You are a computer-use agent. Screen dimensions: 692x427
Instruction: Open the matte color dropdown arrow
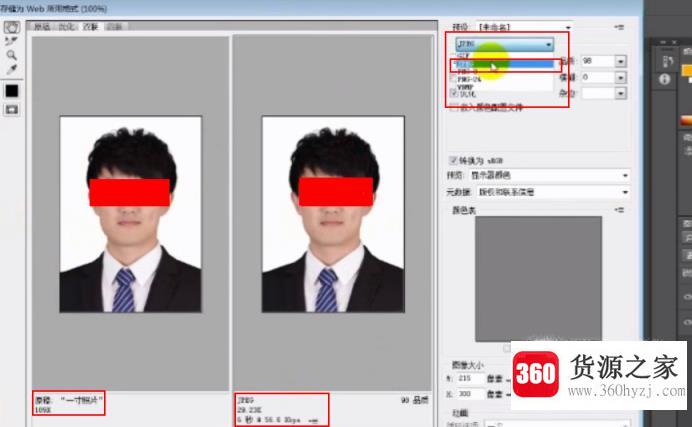(621, 94)
